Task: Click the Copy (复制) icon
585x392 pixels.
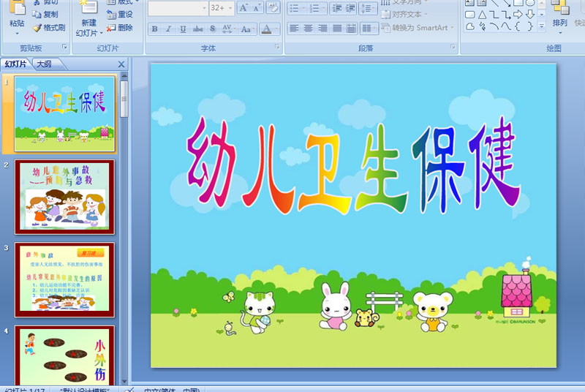Action: (37, 15)
